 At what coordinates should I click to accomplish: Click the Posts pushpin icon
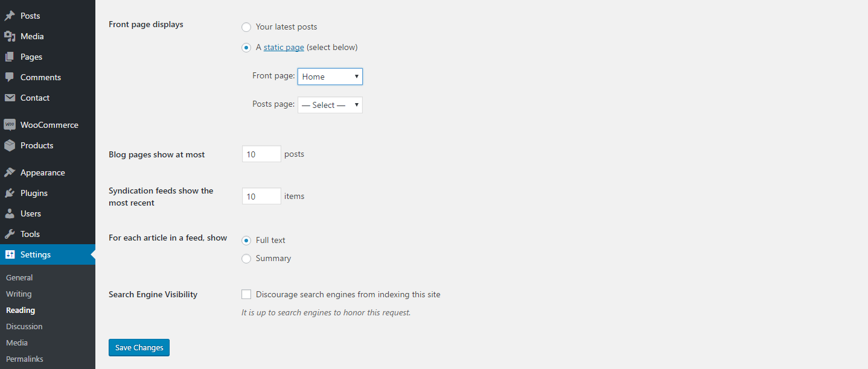pyautogui.click(x=10, y=16)
